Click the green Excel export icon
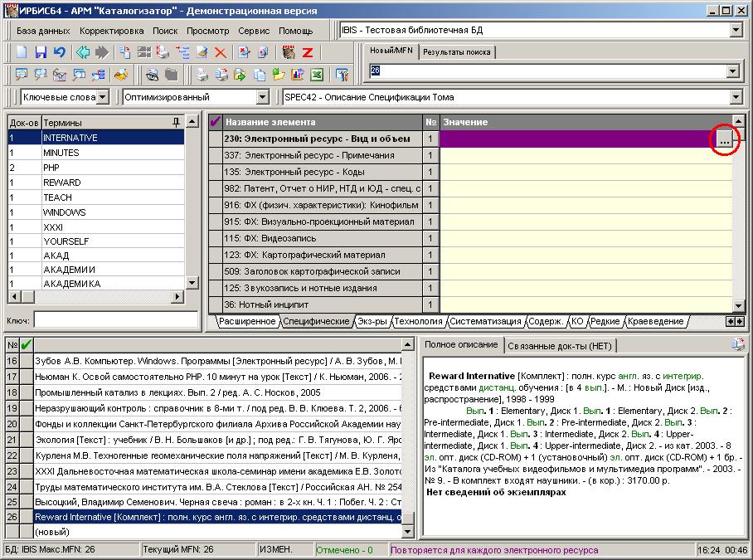Screen dimensions: 753x560 pos(317,75)
